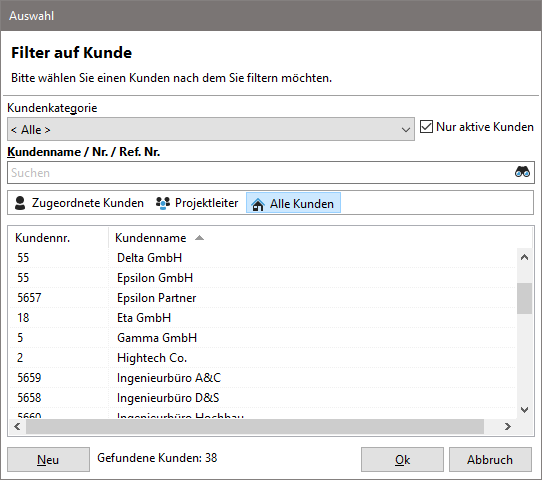Click the Alle Kunden house icon
542x480 pixels.
click(258, 204)
